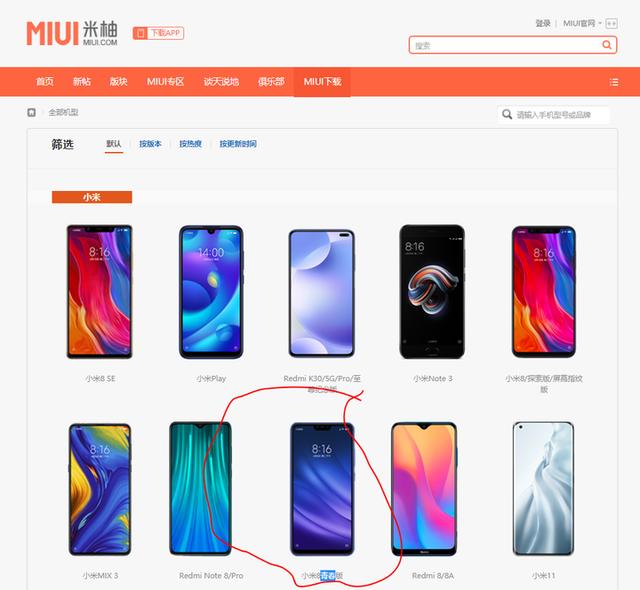The width and height of the screenshot is (640, 590).
Task: Sort by 按热度 filter
Action: click(x=191, y=144)
